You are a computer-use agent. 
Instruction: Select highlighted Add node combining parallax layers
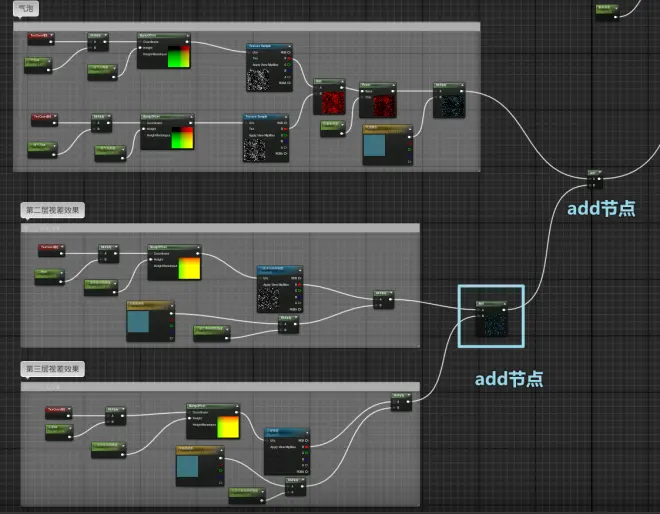pos(491,319)
